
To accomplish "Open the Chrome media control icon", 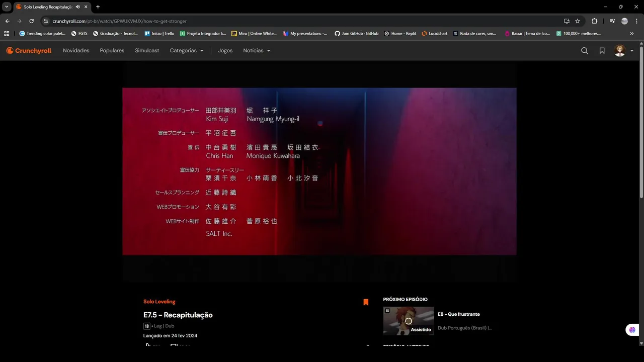I will (x=612, y=21).
